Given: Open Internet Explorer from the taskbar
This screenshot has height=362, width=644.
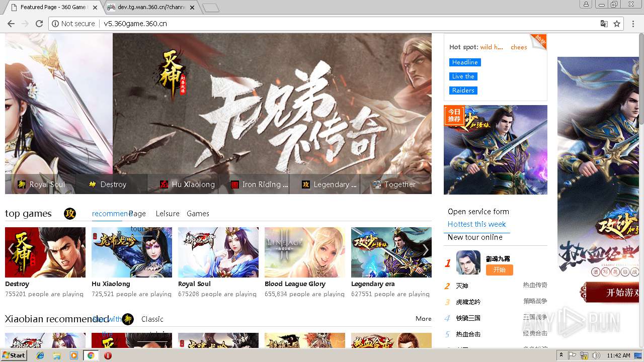Looking at the screenshot, I should (40, 355).
